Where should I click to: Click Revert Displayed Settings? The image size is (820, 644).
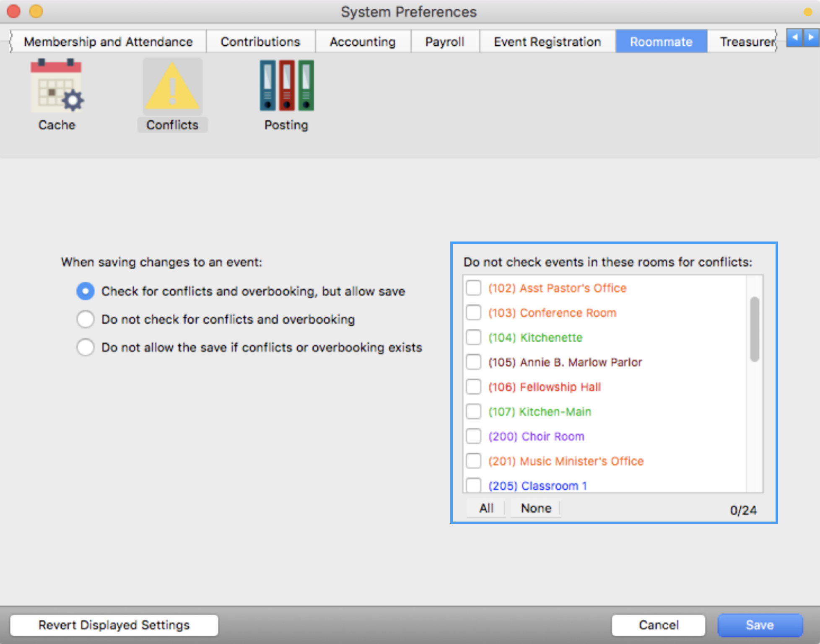tap(114, 625)
